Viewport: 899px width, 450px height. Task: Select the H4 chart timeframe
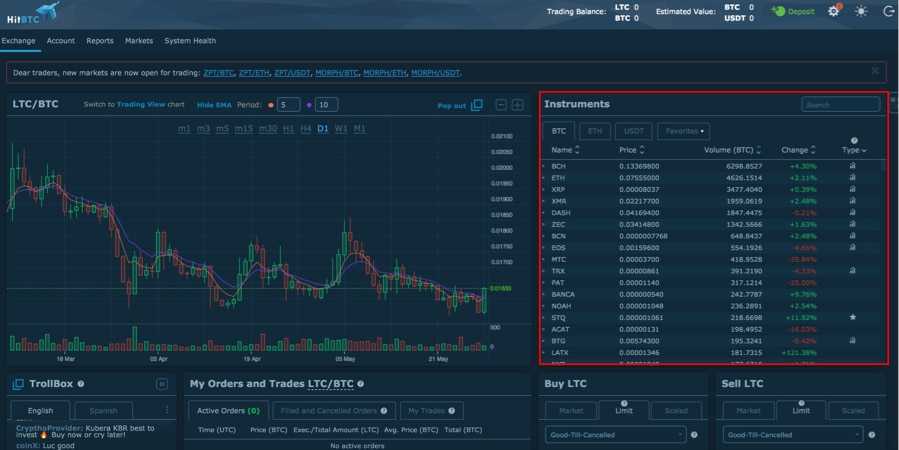point(306,128)
